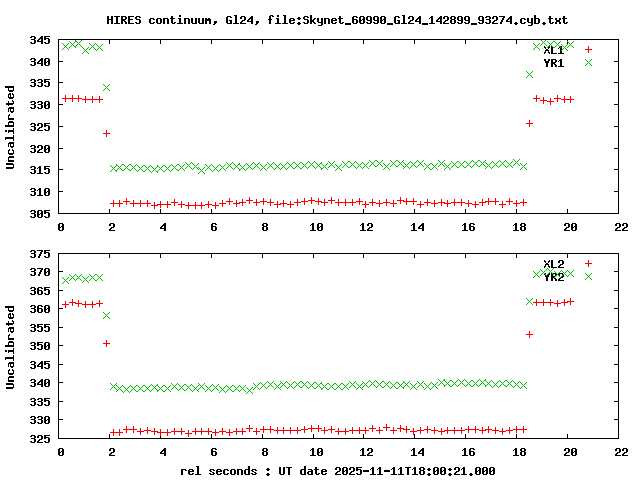The height and width of the screenshot is (480, 640).
Task: Click the XL1 legend label
Action: click(554, 49)
